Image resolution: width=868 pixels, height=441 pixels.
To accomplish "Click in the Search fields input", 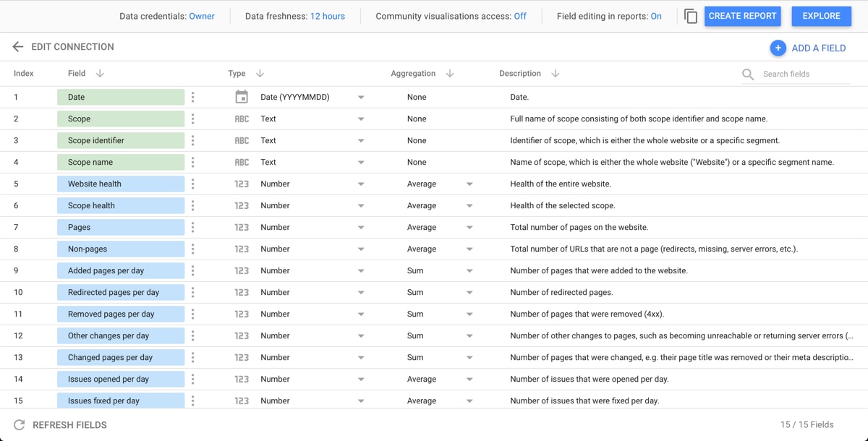I will point(806,74).
